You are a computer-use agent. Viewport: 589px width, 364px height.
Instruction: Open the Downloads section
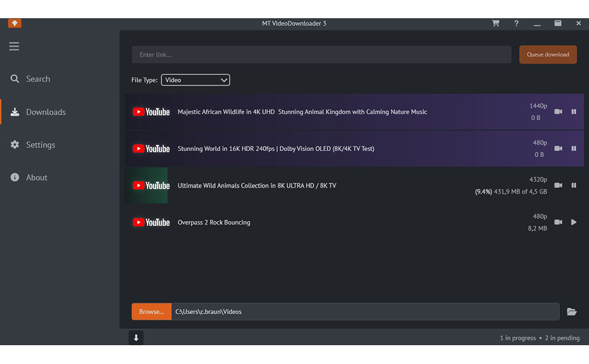46,112
